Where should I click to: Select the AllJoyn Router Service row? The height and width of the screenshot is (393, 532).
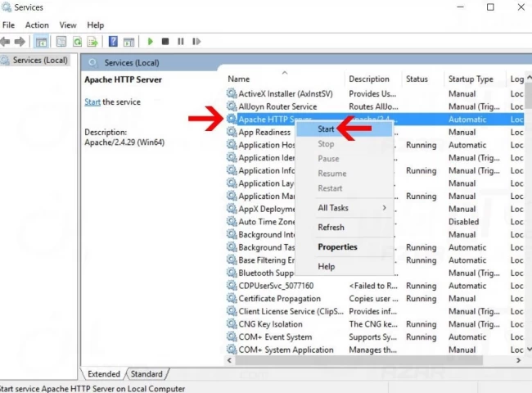375,106
